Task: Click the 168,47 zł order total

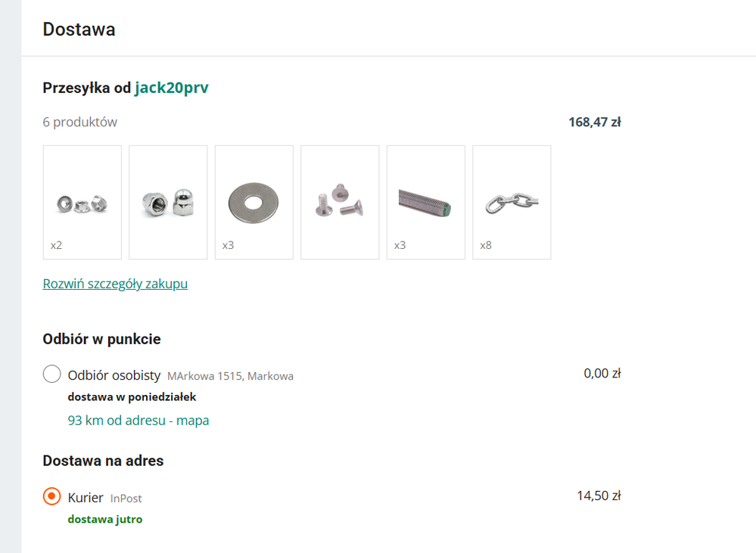Action: [x=595, y=122]
